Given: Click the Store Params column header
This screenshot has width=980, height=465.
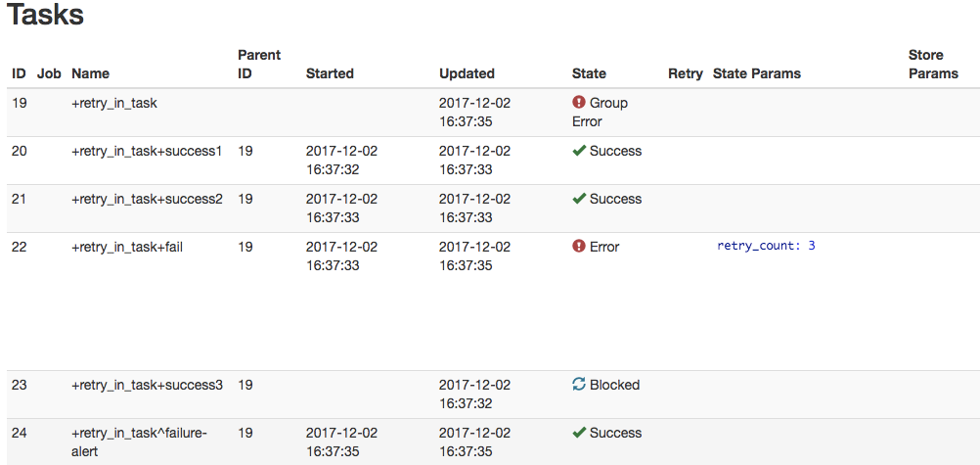Looking at the screenshot, I should [x=933, y=65].
